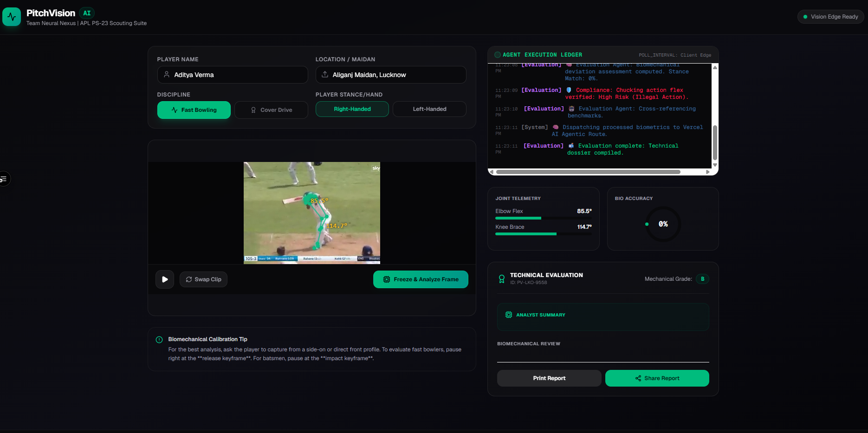The height and width of the screenshot is (433, 868).
Task: Click the Joint Telemetry heading
Action: pos(518,199)
